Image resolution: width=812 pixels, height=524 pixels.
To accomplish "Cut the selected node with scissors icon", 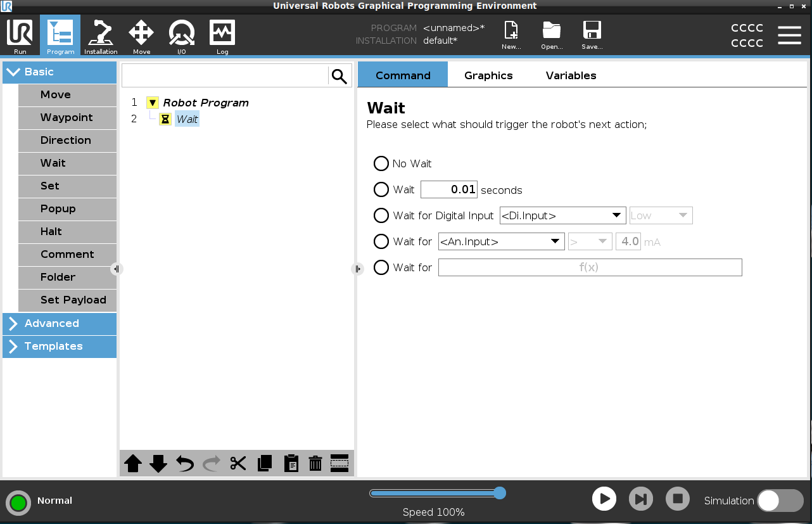I will pos(238,464).
